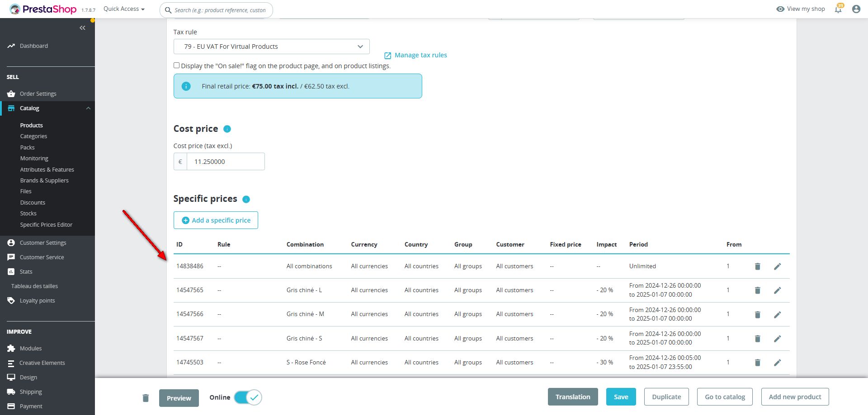This screenshot has height=415, width=868.
Task: Edit specific price 14547567
Action: pyautogui.click(x=778, y=338)
